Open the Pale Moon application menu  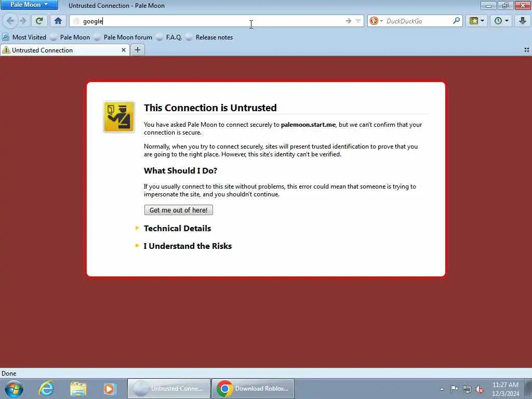tap(29, 5)
